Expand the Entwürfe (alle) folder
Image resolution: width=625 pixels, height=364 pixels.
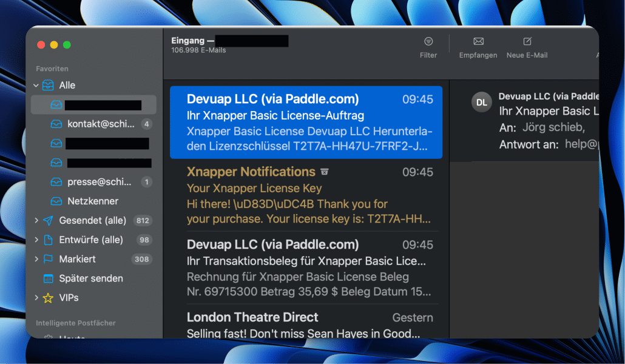[x=36, y=240]
